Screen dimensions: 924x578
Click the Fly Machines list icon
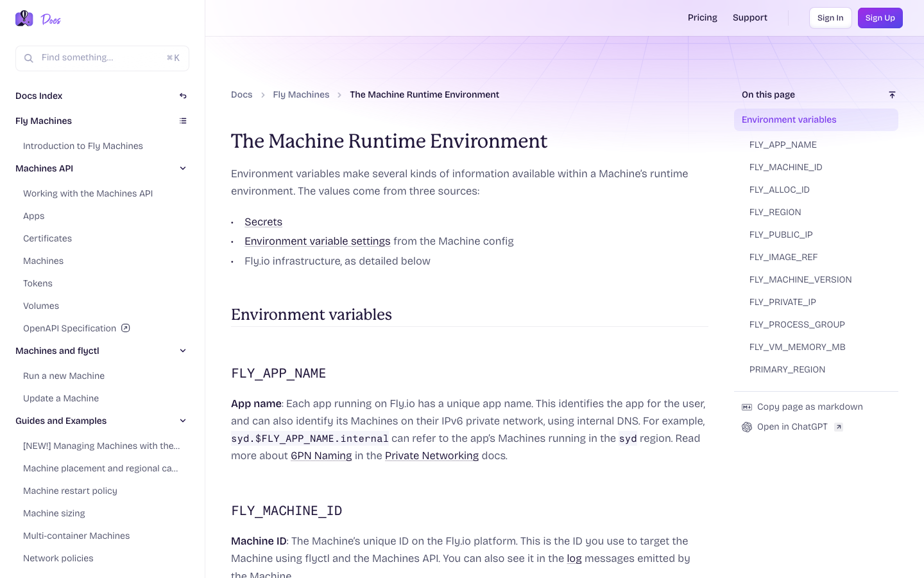[x=183, y=121]
